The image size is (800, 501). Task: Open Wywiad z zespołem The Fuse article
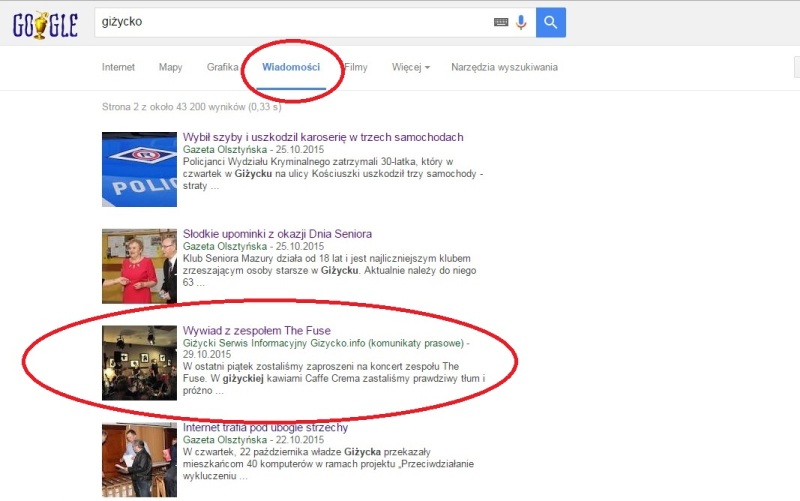[256, 330]
